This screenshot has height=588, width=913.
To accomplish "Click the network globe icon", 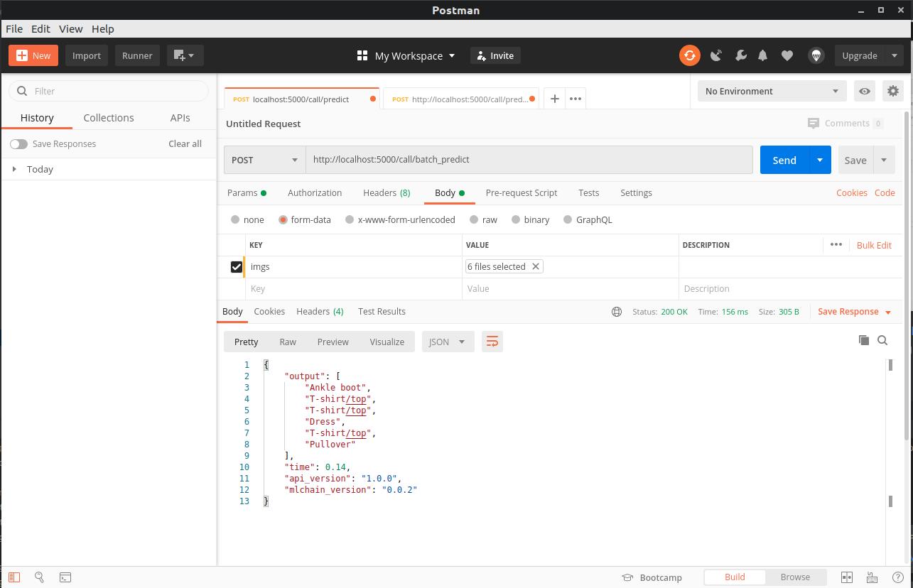I will pyautogui.click(x=617, y=312).
